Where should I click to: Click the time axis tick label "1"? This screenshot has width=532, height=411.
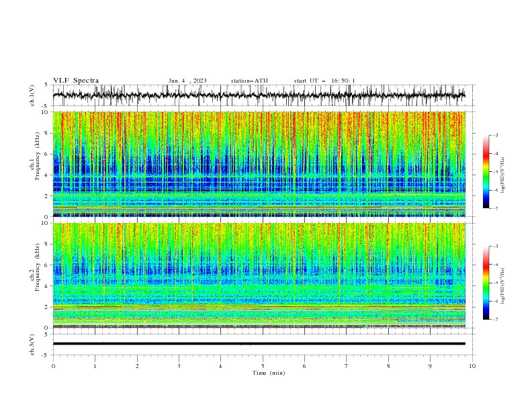click(95, 366)
